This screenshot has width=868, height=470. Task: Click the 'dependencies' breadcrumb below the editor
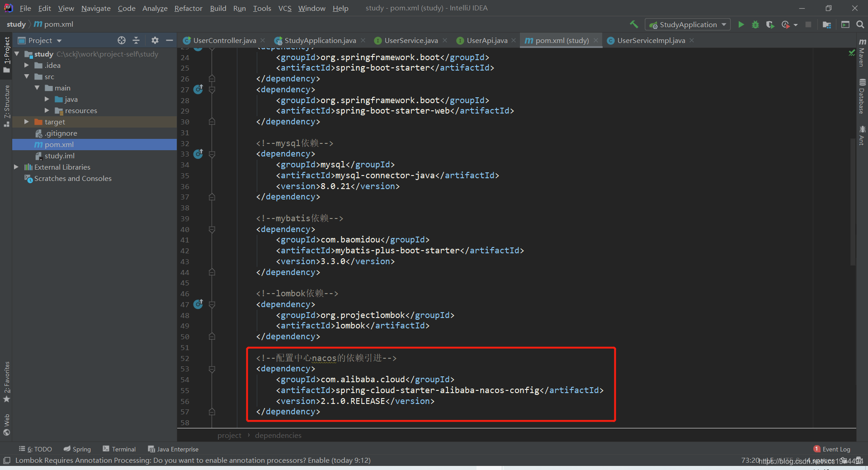278,435
